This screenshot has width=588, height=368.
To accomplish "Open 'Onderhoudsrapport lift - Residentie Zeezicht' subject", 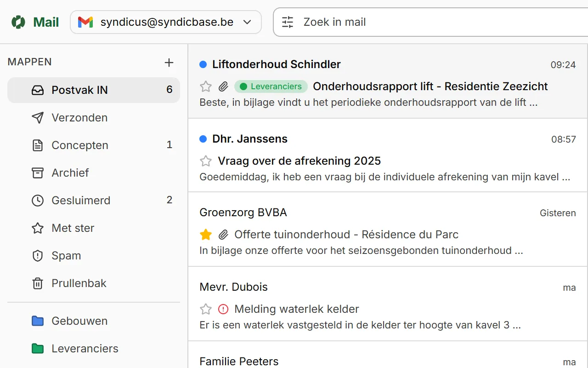I will coord(430,86).
